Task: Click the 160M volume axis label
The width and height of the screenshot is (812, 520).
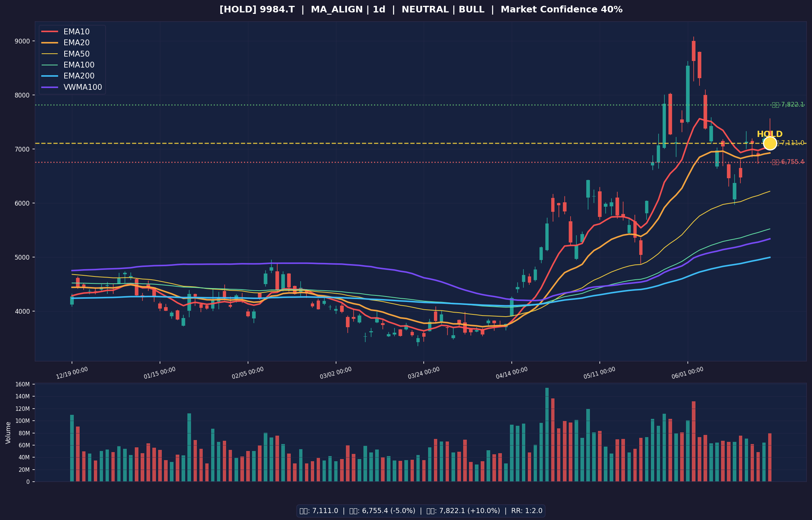Action: (23, 384)
